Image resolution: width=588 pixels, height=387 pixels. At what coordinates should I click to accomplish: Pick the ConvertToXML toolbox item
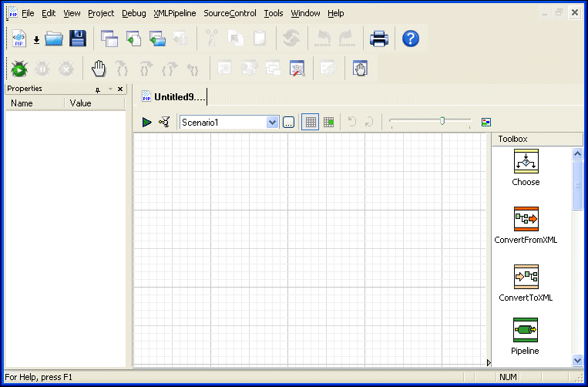coord(526,283)
